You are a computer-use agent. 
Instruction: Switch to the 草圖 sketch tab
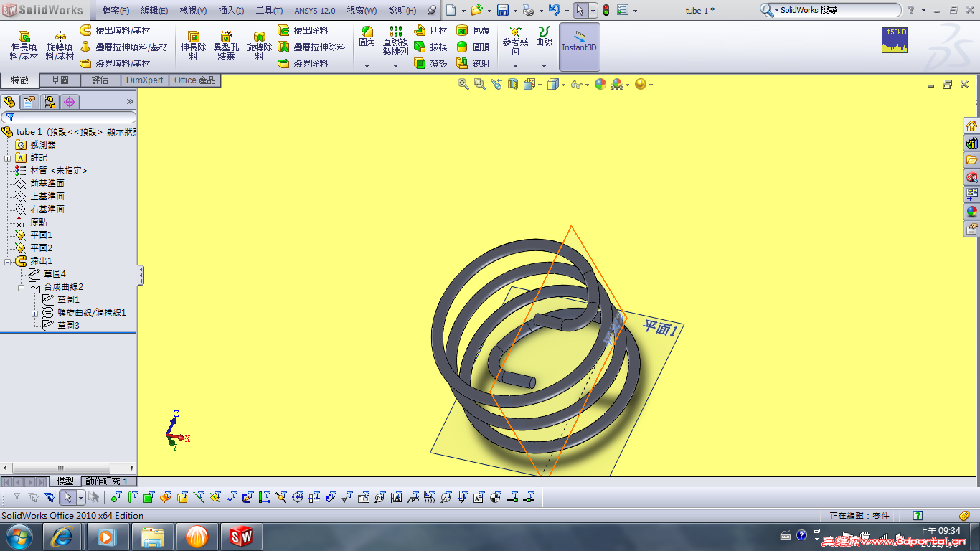click(x=60, y=80)
